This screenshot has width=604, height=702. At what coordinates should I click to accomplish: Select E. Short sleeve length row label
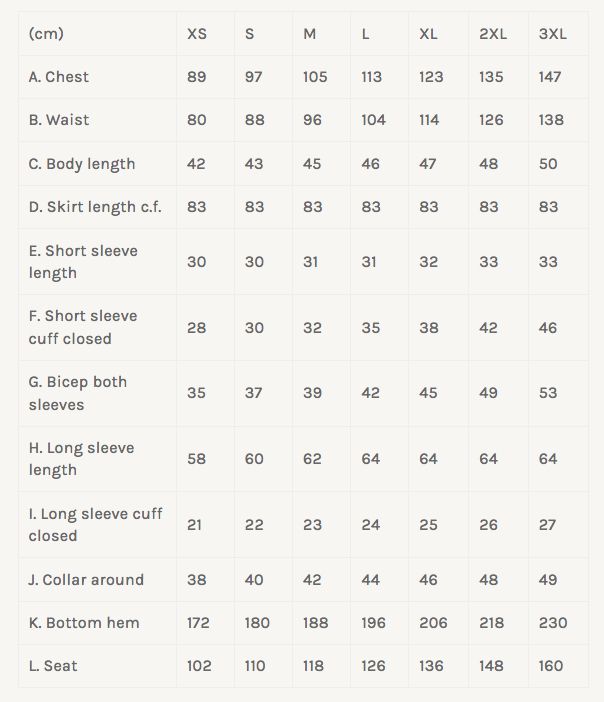(x=83, y=261)
